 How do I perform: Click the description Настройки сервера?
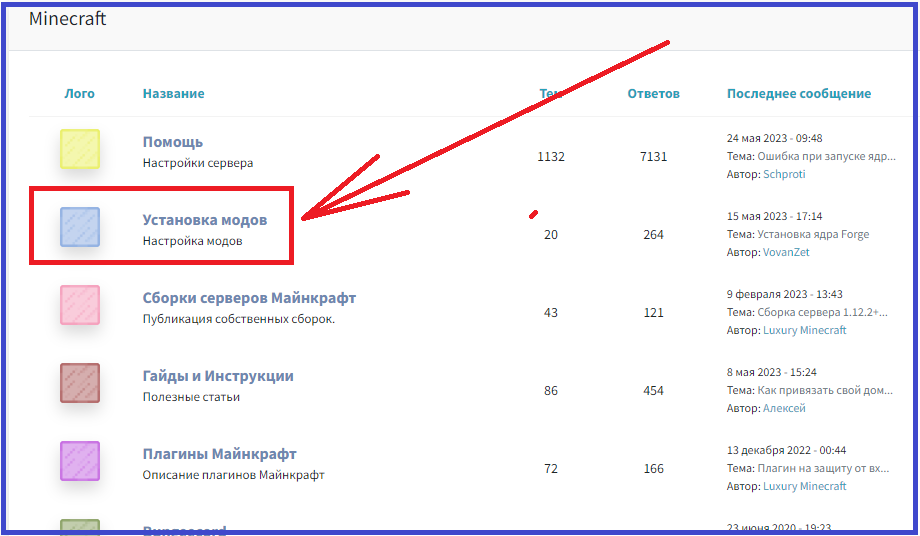[x=198, y=163]
